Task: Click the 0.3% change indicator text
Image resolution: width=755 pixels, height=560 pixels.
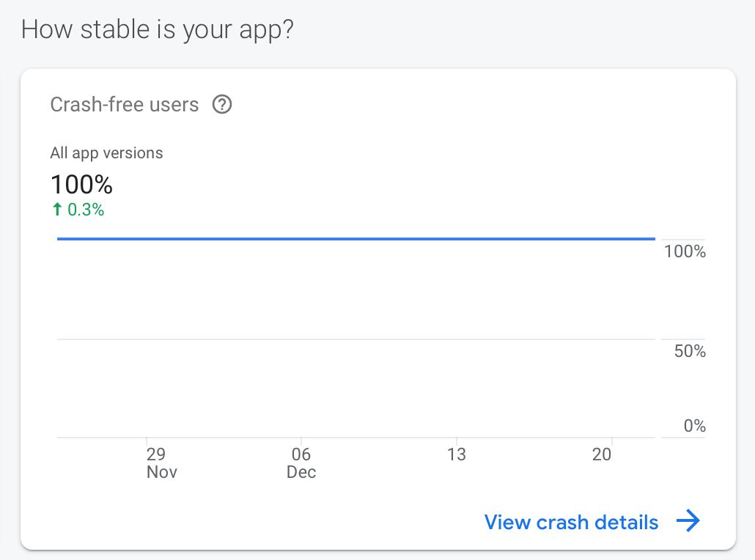Action: [86, 210]
